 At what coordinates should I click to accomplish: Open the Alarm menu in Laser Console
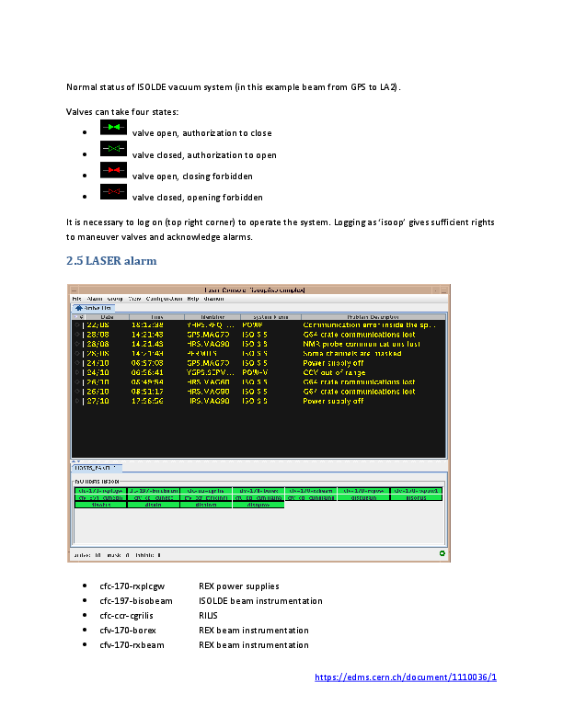pyautogui.click(x=95, y=299)
